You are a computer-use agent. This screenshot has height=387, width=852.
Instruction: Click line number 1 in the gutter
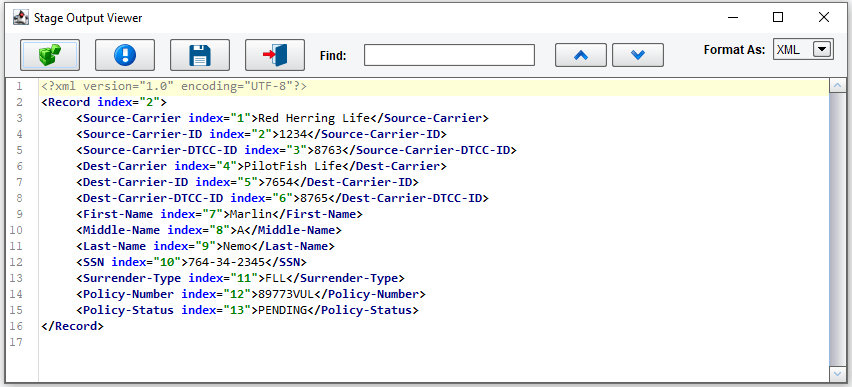tap(19, 86)
